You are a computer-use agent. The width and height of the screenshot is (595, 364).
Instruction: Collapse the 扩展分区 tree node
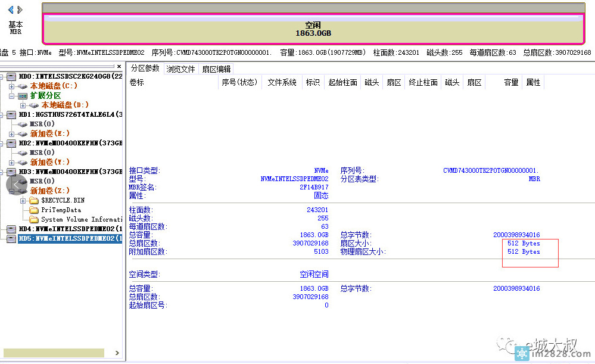(11, 96)
